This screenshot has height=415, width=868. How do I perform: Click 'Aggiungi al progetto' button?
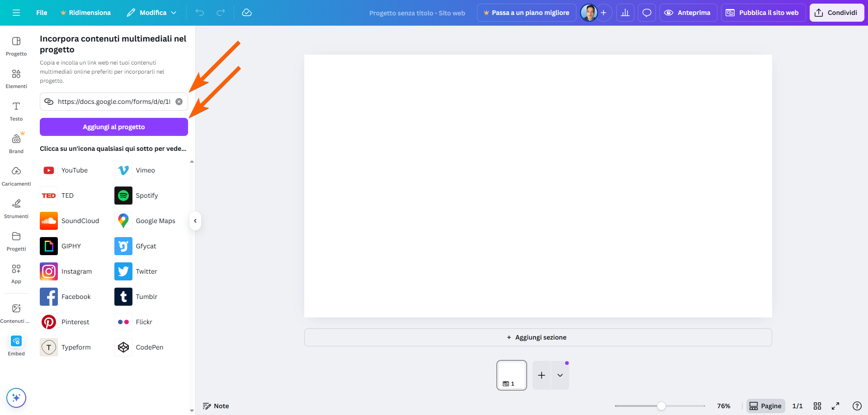tap(114, 127)
